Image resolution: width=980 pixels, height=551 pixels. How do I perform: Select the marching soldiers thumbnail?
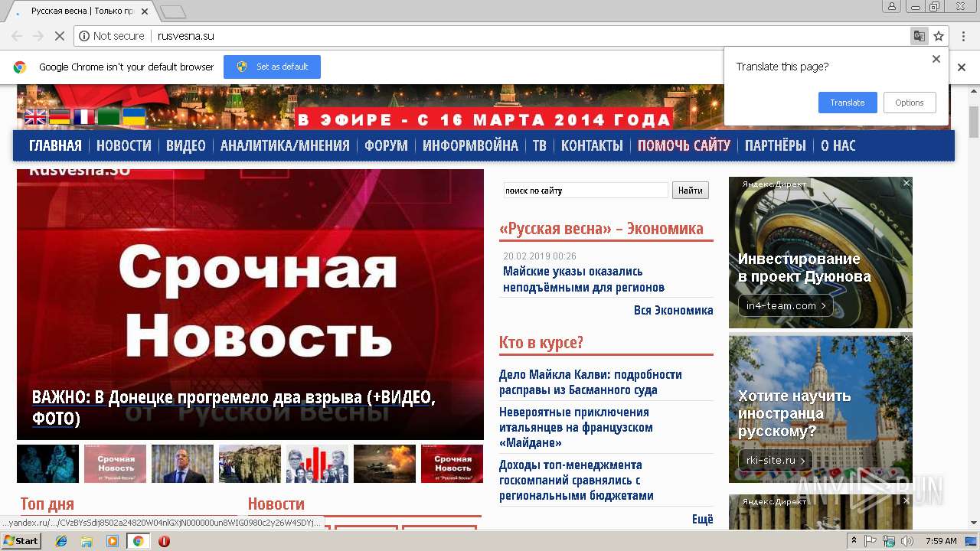click(250, 464)
